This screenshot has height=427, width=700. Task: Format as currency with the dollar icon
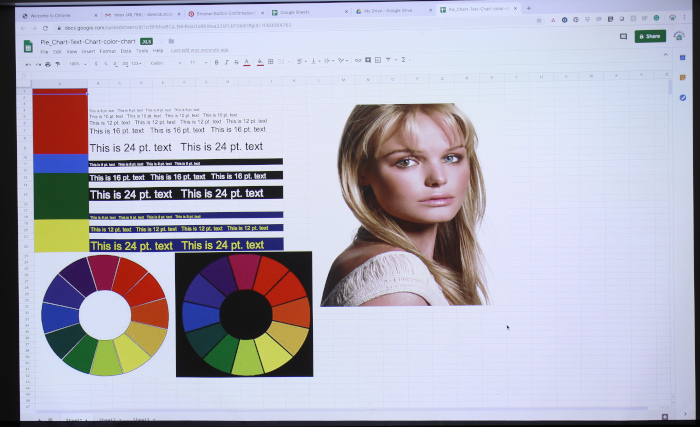tap(96, 64)
